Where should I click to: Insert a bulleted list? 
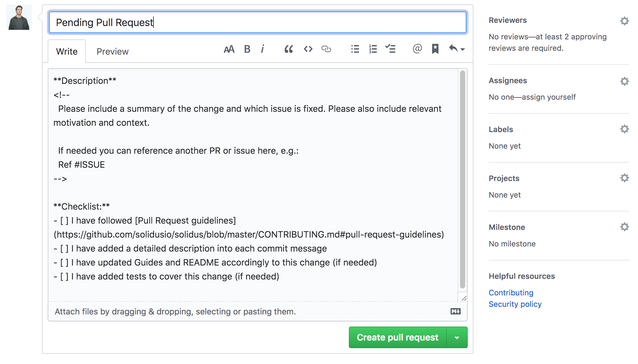coord(355,49)
